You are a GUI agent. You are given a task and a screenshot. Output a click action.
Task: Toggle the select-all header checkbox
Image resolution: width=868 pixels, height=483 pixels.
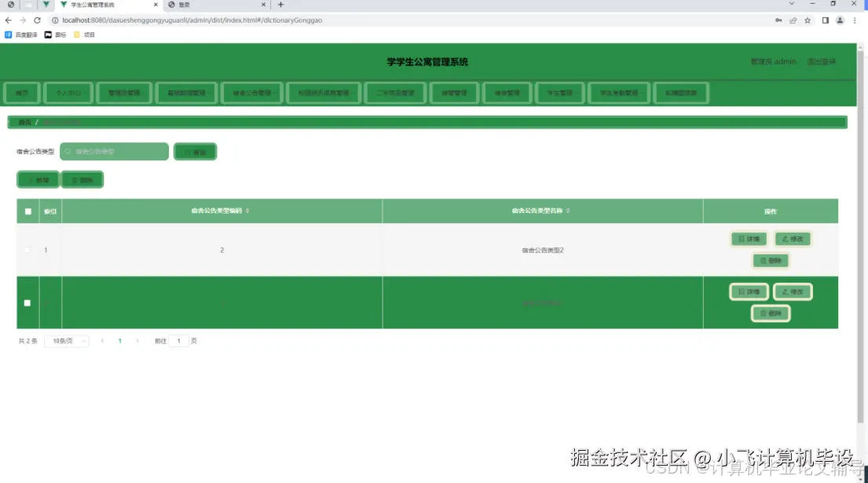28,211
